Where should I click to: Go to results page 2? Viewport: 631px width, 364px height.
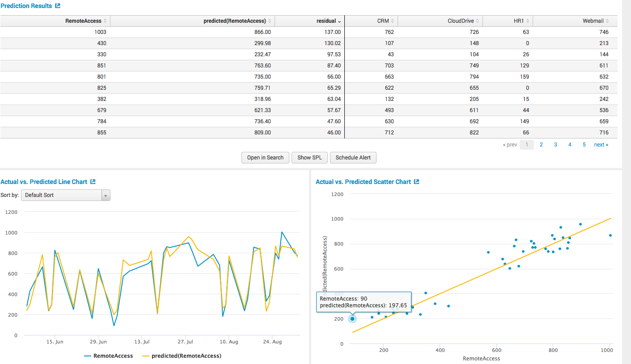click(x=541, y=145)
